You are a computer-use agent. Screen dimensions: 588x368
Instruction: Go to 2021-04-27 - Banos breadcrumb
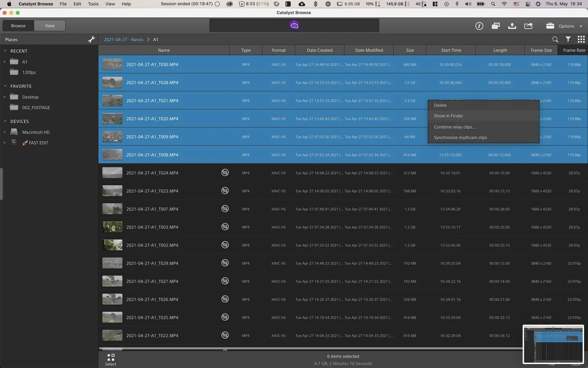click(123, 40)
